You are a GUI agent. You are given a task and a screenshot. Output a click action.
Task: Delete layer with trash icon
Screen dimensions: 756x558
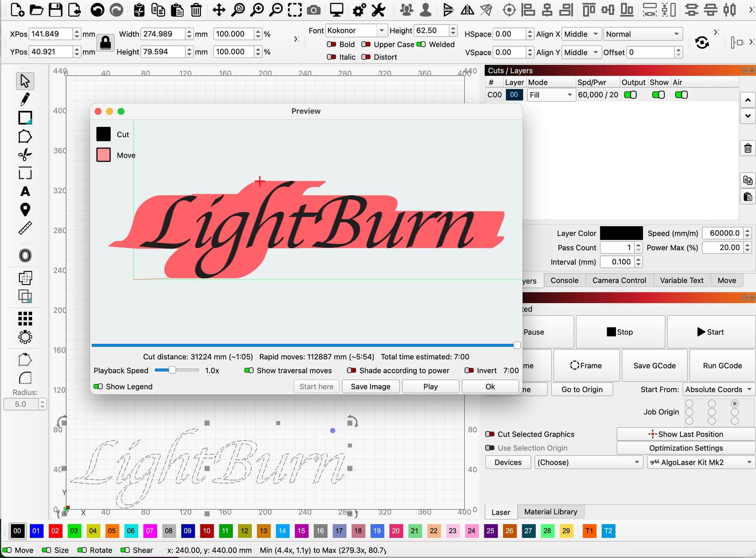tap(747, 149)
